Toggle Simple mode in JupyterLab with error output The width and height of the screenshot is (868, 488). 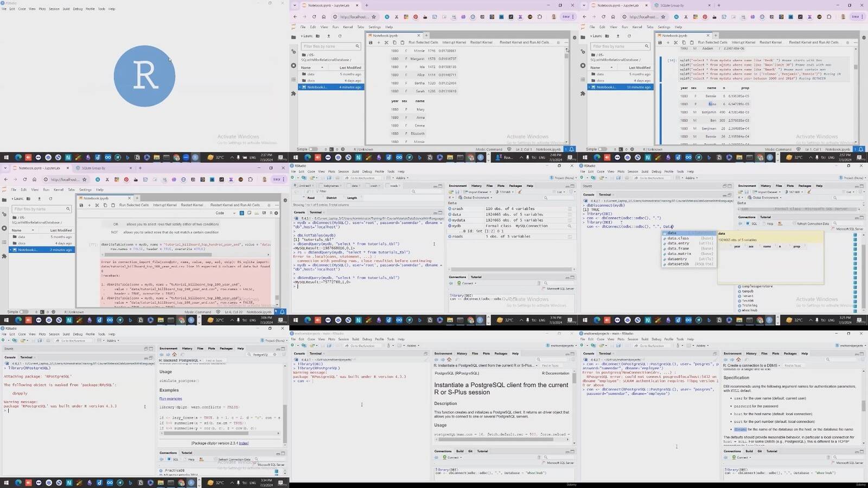tap(24, 312)
